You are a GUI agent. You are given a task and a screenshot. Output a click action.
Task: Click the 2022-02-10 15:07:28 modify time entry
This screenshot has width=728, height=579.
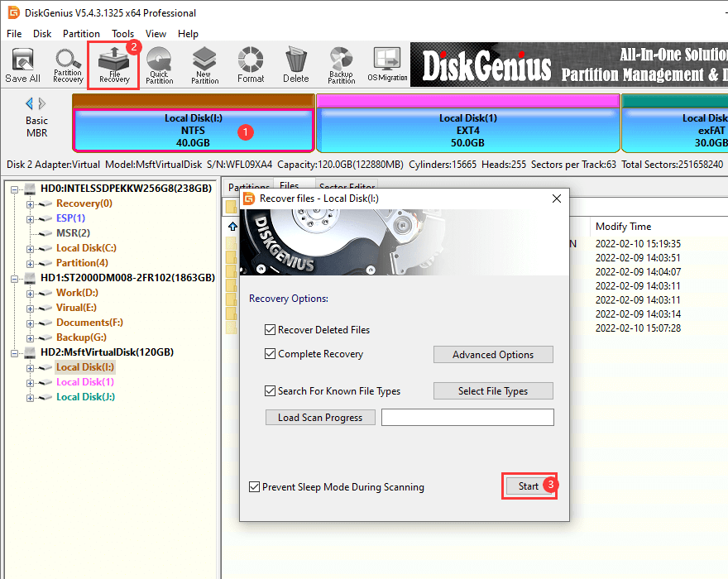click(638, 328)
